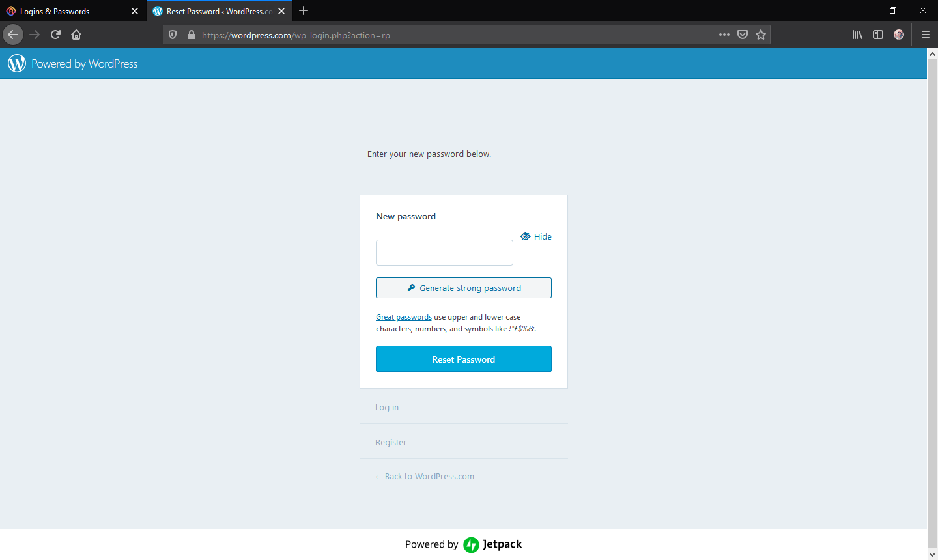Click Powered by WordPress header text
The width and height of the screenshot is (938, 560).
[85, 64]
